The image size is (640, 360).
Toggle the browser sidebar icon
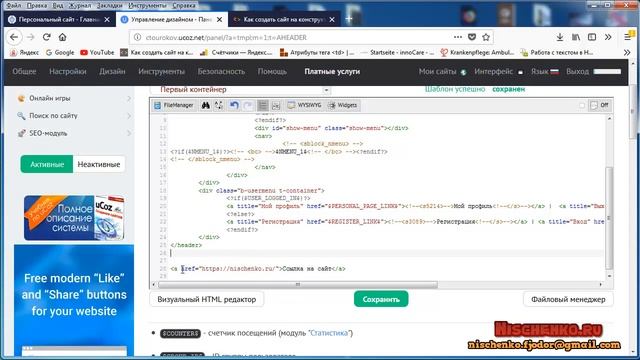[x=592, y=37]
